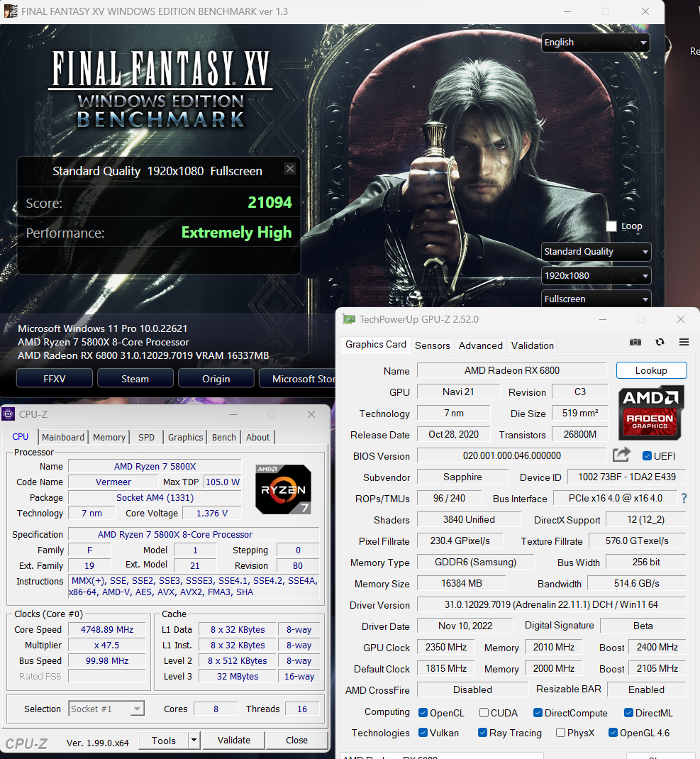Click the Level 3 cache 32 MBytes value
Viewport: 700px width, 759px height.
click(x=237, y=676)
